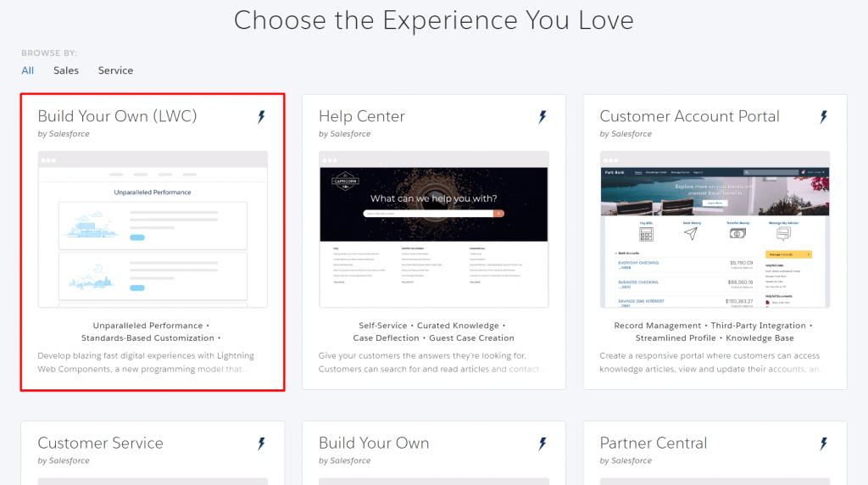The image size is (868, 485).
Task: Click 'Guest Case Creation' feature text
Action: coord(471,337)
